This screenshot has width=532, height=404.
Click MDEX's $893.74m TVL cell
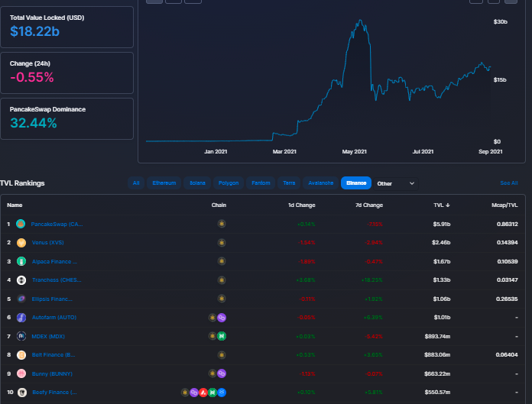point(437,336)
